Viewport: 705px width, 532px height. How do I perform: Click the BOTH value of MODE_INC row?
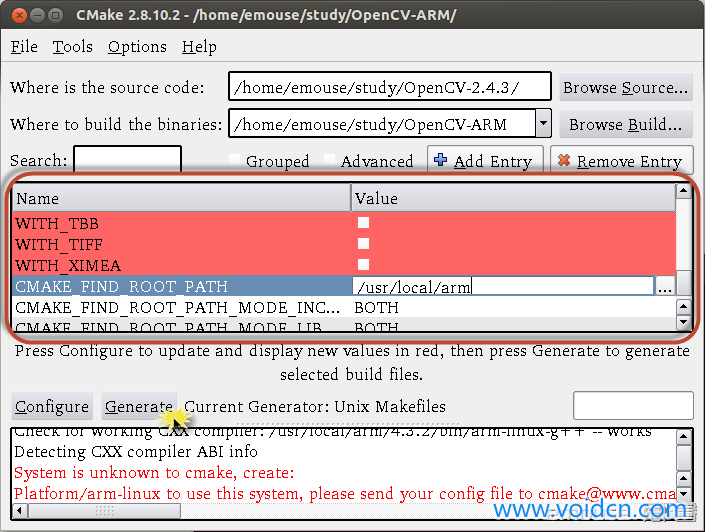coord(376,308)
